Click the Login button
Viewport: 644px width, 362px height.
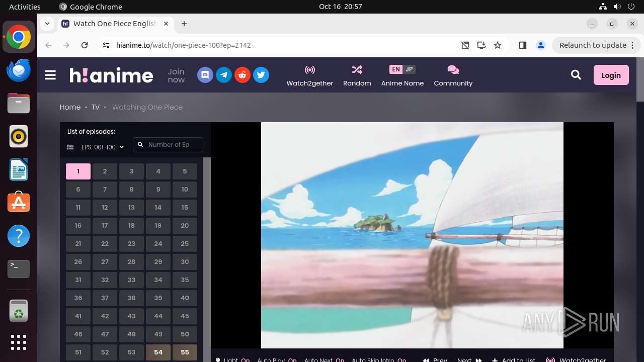(611, 75)
